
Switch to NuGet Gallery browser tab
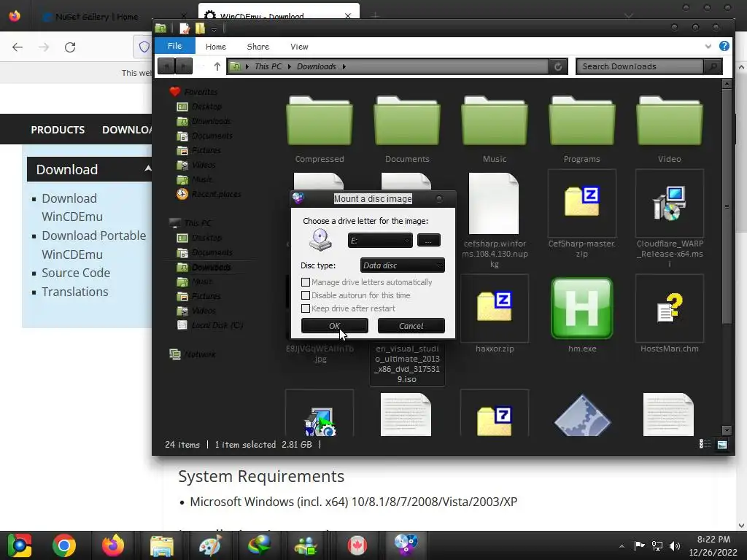pyautogui.click(x=97, y=17)
